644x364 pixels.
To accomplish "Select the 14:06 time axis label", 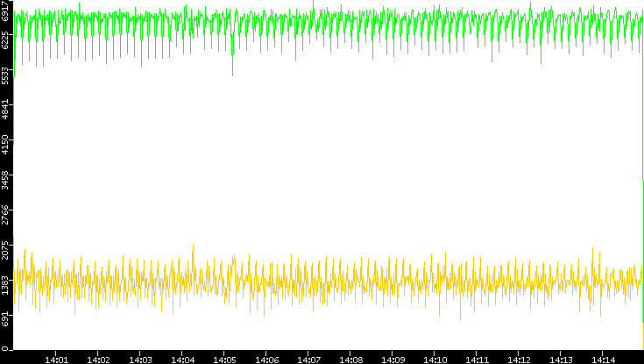I will pos(266,360).
